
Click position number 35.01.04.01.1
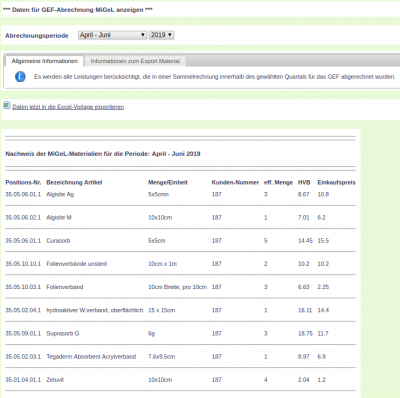pos(23,380)
